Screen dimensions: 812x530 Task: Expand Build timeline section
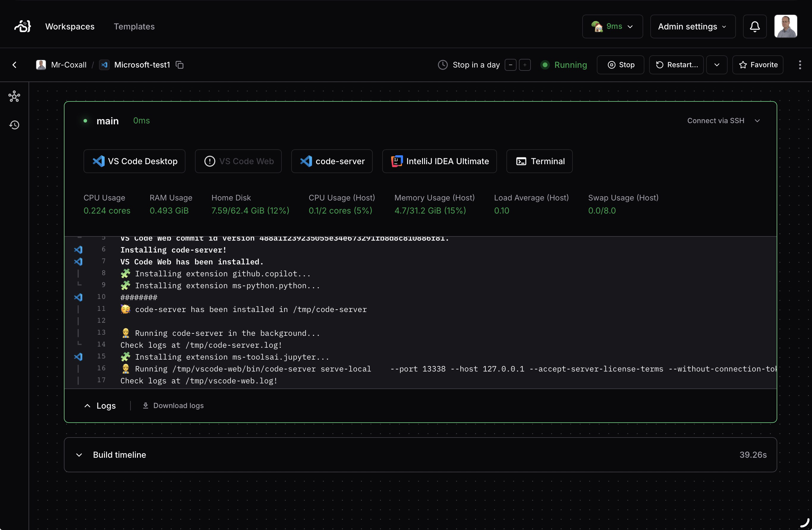79,455
